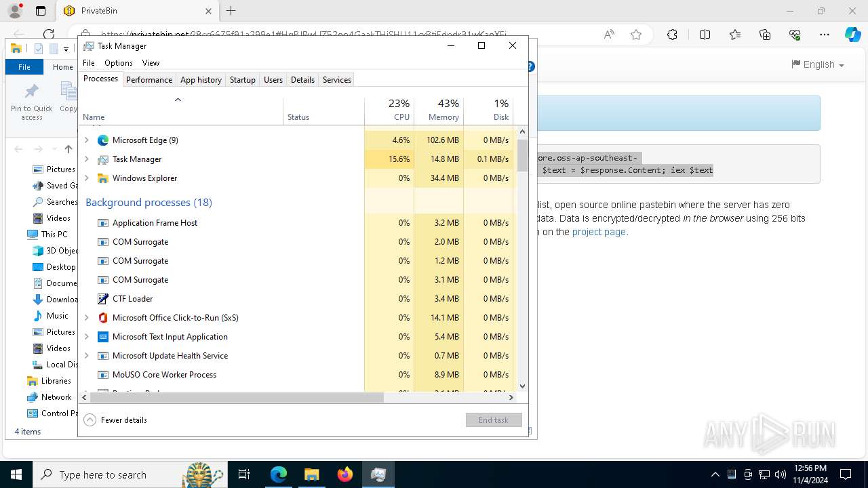
Task: Expand Microsoft Text Input Application row
Action: [x=86, y=337]
